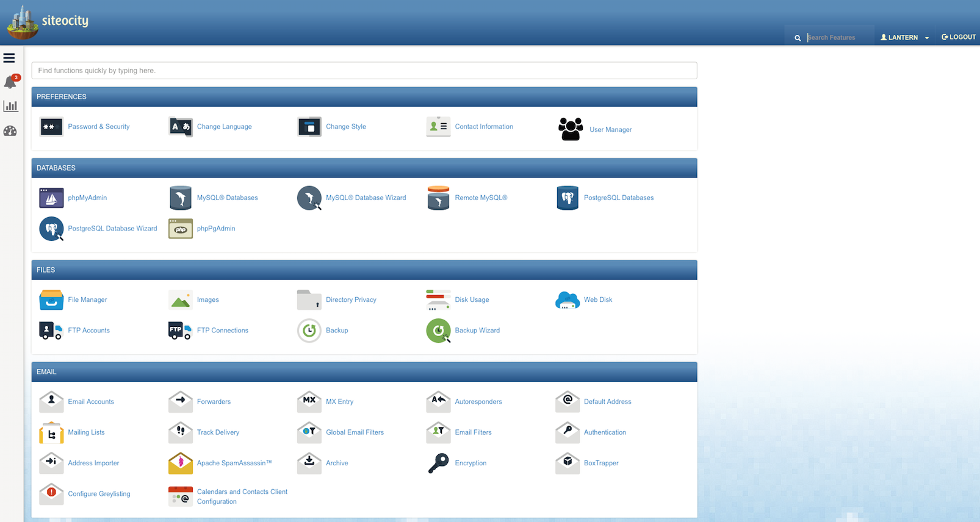Screen dimensions: 980x522
Task: Open the Mailing Lists icon
Action: [51, 432]
